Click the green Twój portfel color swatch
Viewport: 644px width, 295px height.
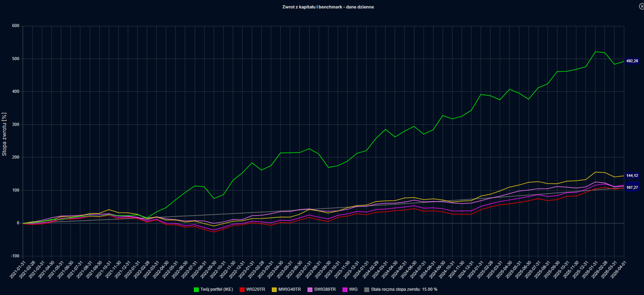(x=197, y=289)
